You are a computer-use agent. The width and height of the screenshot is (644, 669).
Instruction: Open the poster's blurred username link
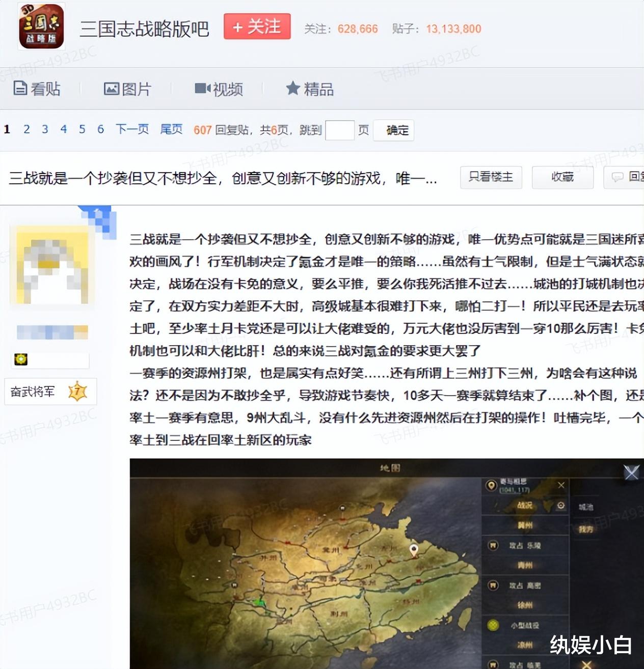(52, 332)
